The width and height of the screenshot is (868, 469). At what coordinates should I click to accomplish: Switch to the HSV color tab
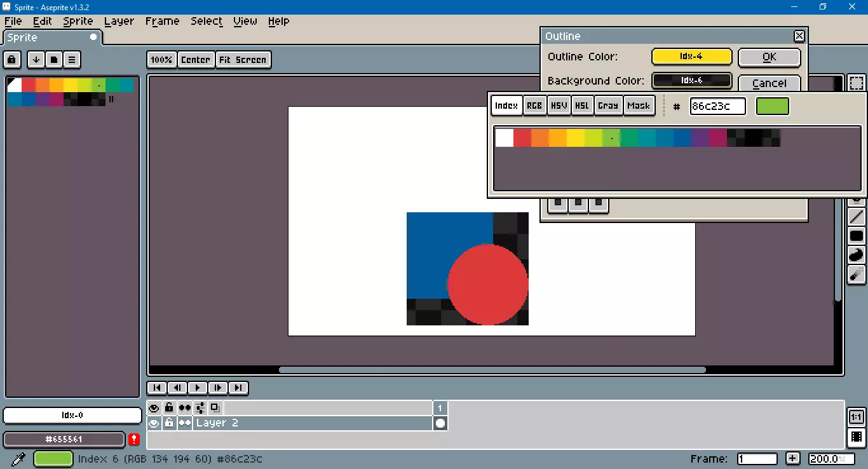tap(559, 105)
